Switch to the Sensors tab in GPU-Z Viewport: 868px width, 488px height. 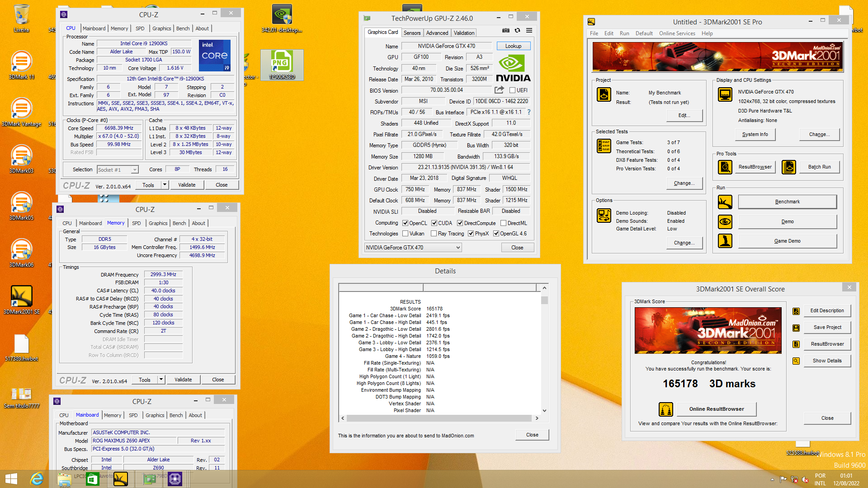(x=412, y=33)
